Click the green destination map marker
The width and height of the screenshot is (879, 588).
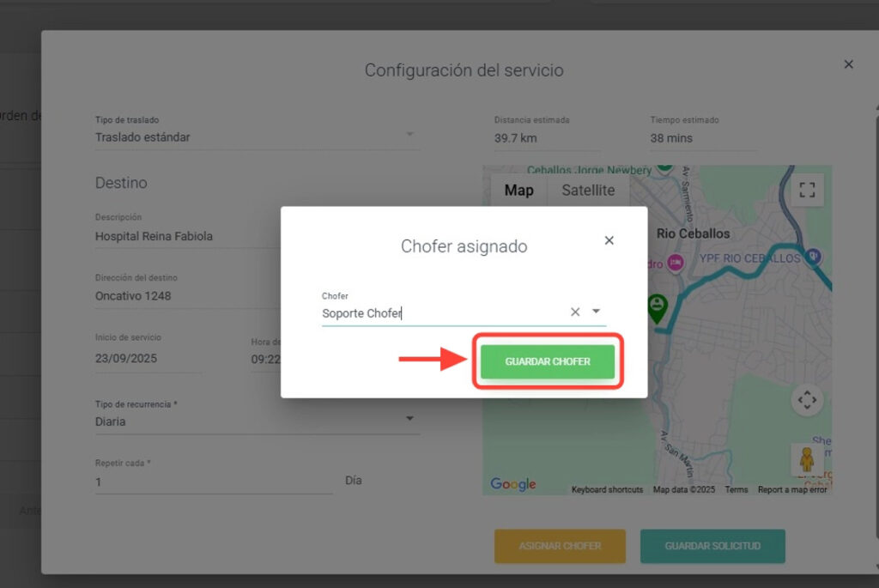[x=657, y=306]
